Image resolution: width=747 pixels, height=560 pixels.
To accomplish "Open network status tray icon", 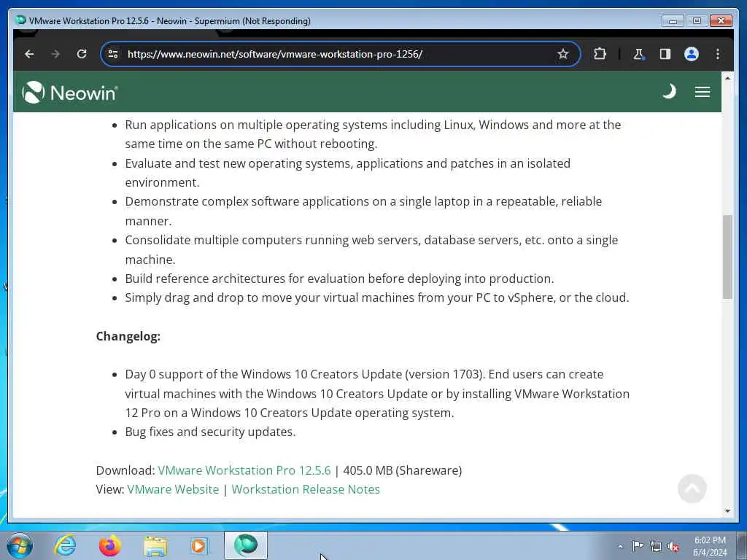I will (x=656, y=546).
